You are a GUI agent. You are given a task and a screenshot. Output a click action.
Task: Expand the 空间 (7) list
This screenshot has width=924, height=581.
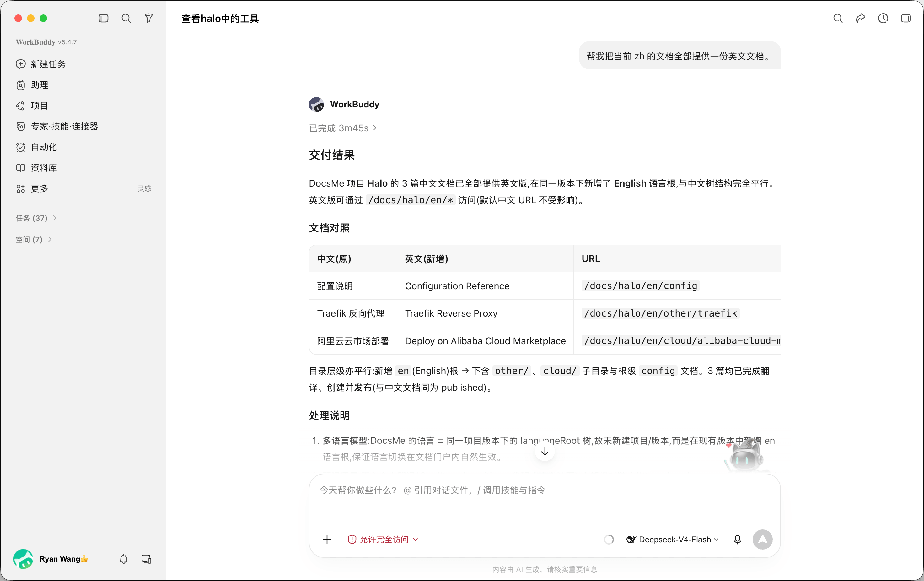34,240
